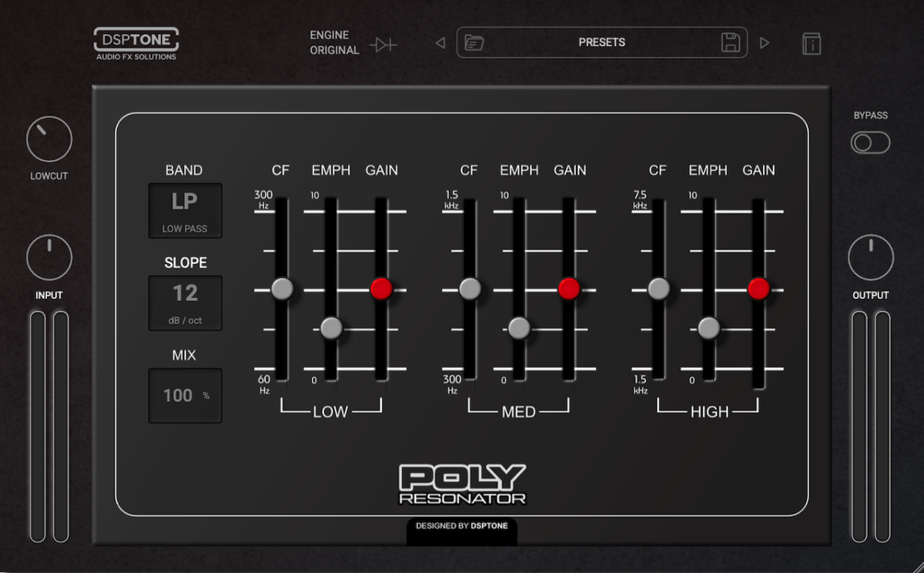Click the HIGH band red GAIN slider handle
The height and width of the screenshot is (573, 924).
[758, 289]
